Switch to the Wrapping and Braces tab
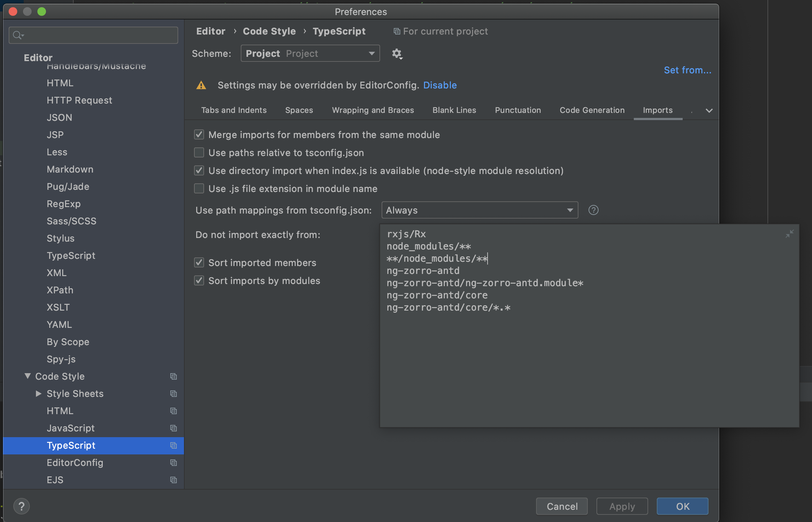 373,110
